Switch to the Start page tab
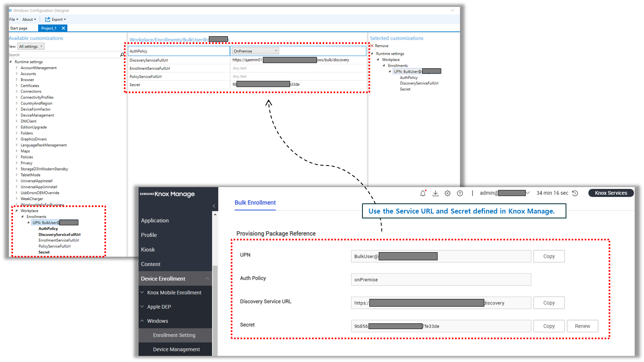Screen dimensions: 644x362 (x=19, y=28)
